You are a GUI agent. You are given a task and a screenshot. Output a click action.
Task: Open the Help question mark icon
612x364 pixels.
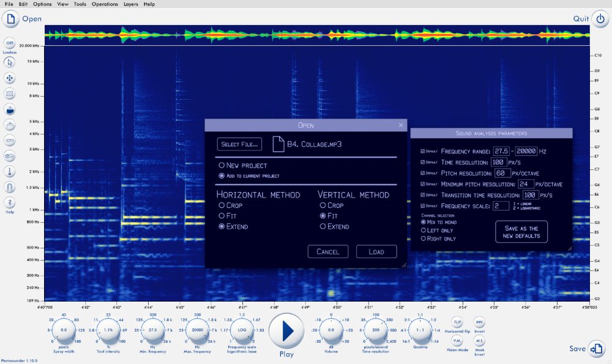pyautogui.click(x=9, y=202)
